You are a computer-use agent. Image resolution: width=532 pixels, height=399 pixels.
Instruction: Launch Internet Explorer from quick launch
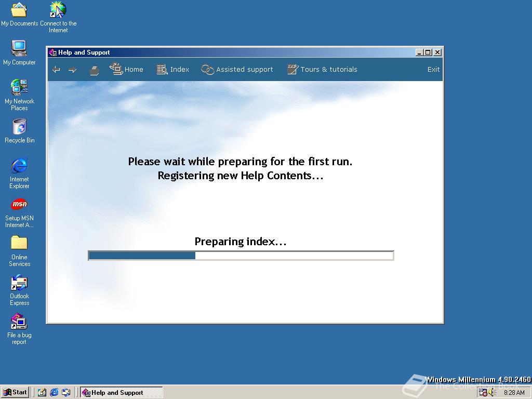point(54,393)
